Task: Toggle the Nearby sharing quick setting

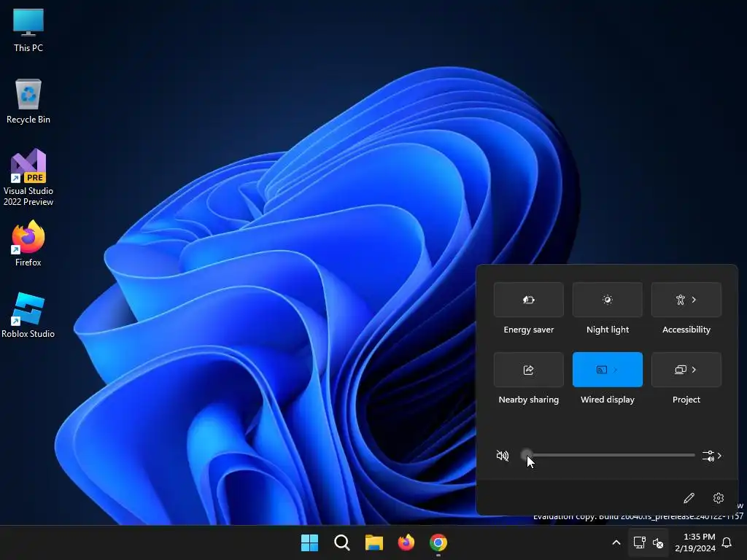Action: (528, 370)
